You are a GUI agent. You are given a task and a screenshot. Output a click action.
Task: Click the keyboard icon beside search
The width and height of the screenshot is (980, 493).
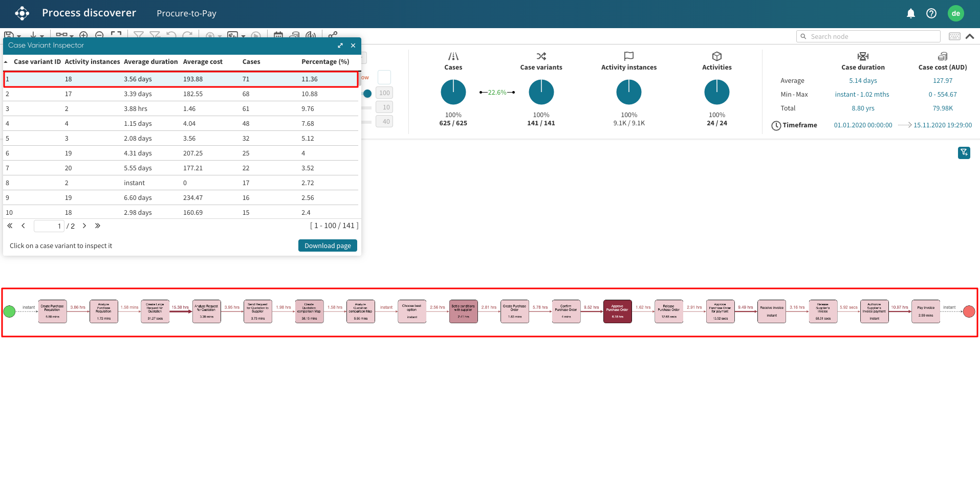pos(954,36)
